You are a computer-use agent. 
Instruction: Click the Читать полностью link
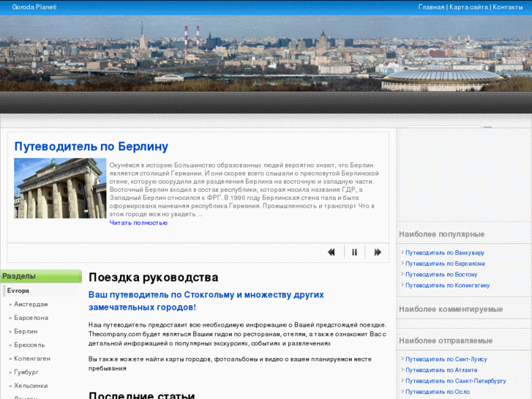tap(138, 223)
